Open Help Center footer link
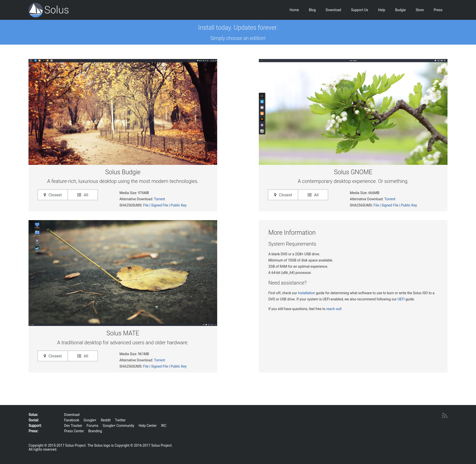Image resolution: width=476 pixels, height=464 pixels. pyautogui.click(x=148, y=426)
